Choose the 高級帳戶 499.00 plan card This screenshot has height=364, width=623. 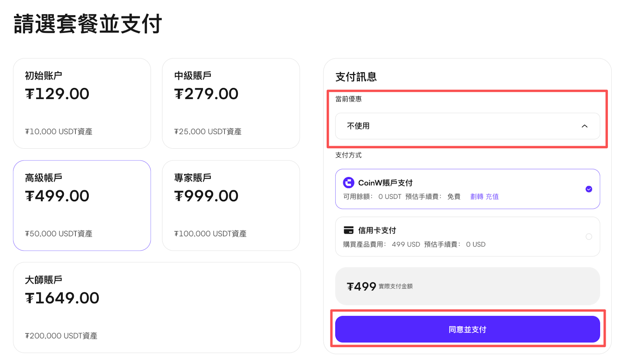point(82,206)
